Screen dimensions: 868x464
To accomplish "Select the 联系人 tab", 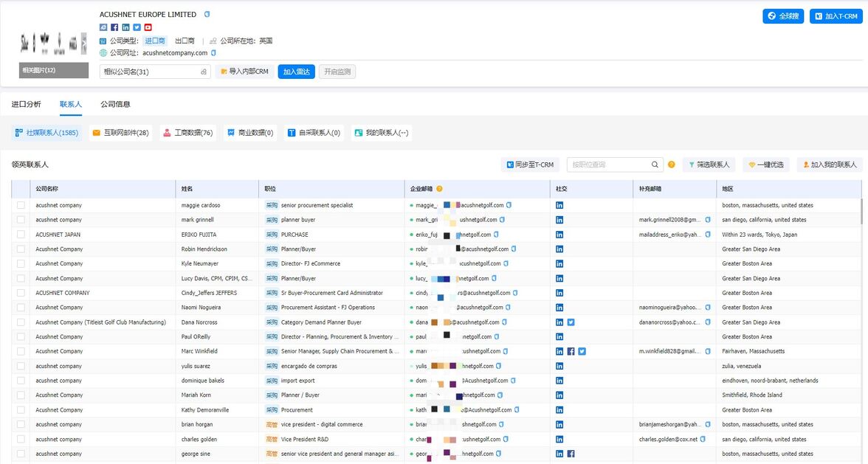I will point(71,105).
